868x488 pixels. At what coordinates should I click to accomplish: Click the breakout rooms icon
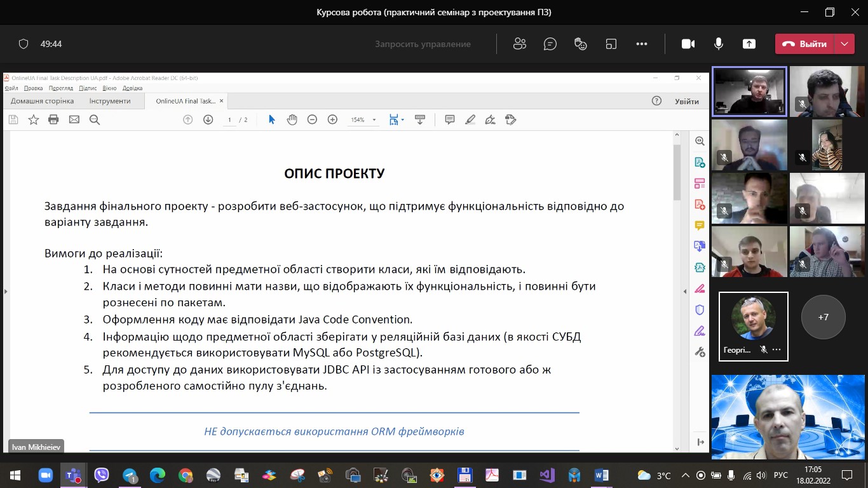pyautogui.click(x=611, y=44)
